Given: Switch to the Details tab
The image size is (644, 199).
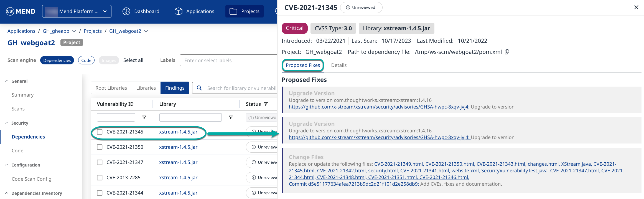Looking at the screenshot, I should click(339, 65).
